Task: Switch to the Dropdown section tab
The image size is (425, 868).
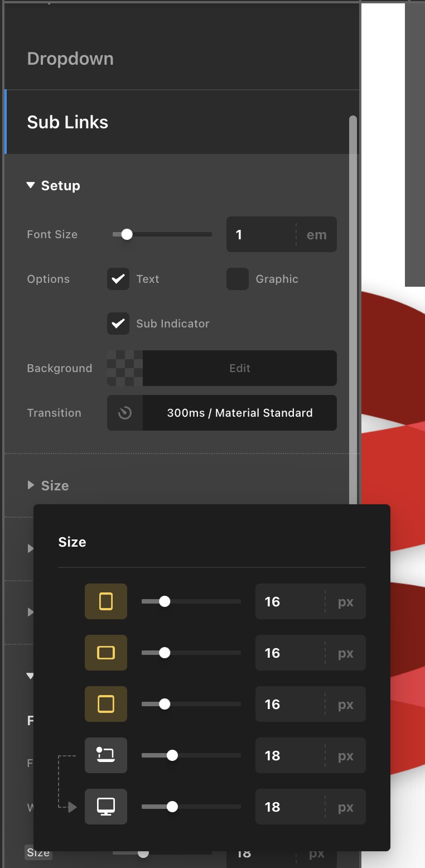Action: coord(70,59)
